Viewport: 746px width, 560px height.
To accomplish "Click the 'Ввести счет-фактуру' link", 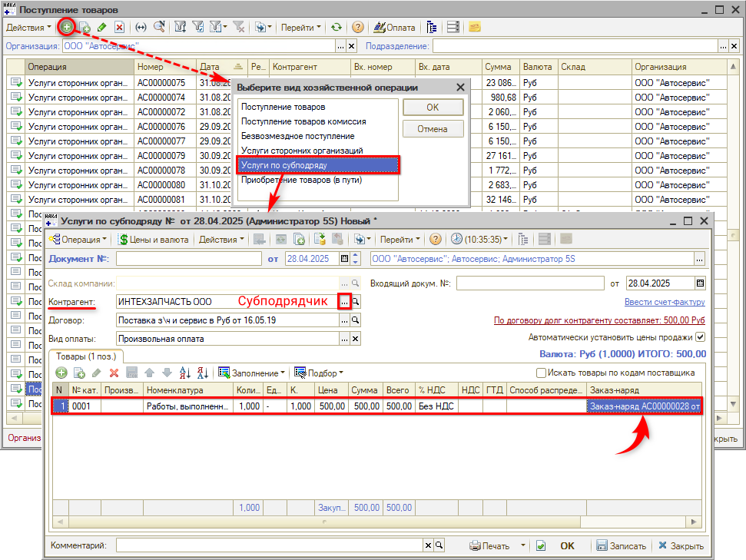I will click(665, 302).
